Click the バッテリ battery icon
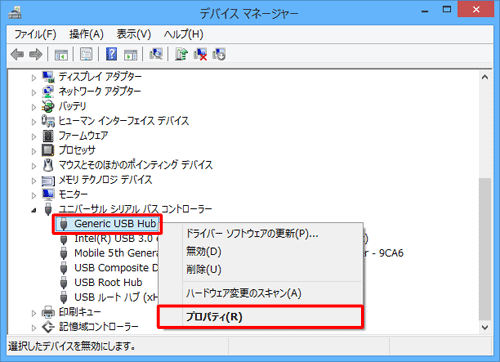The width and height of the screenshot is (500, 362). (x=48, y=106)
